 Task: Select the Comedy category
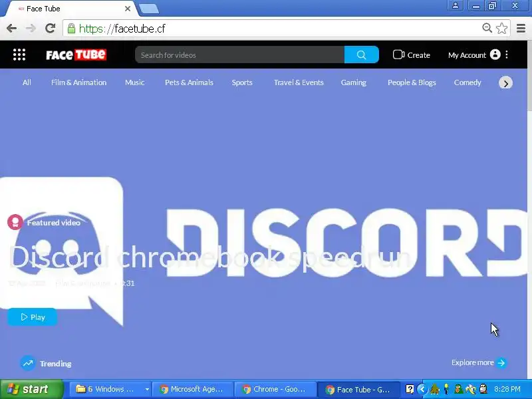[467, 82]
